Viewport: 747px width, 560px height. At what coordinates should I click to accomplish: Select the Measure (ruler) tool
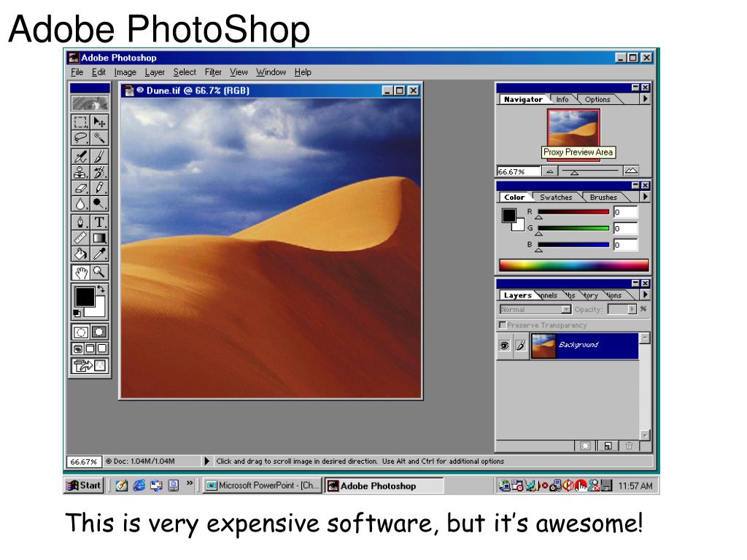click(x=80, y=238)
